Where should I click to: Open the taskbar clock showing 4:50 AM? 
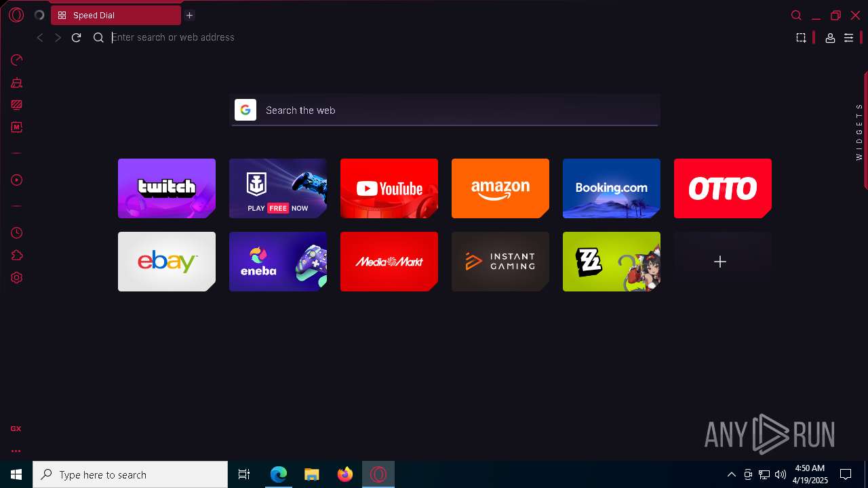[810, 474]
